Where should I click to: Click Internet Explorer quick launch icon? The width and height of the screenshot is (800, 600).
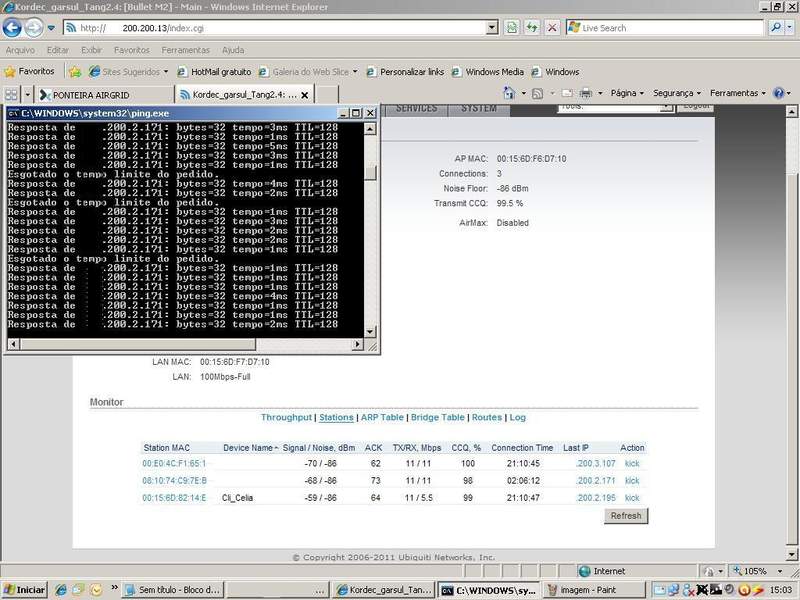coord(61,590)
